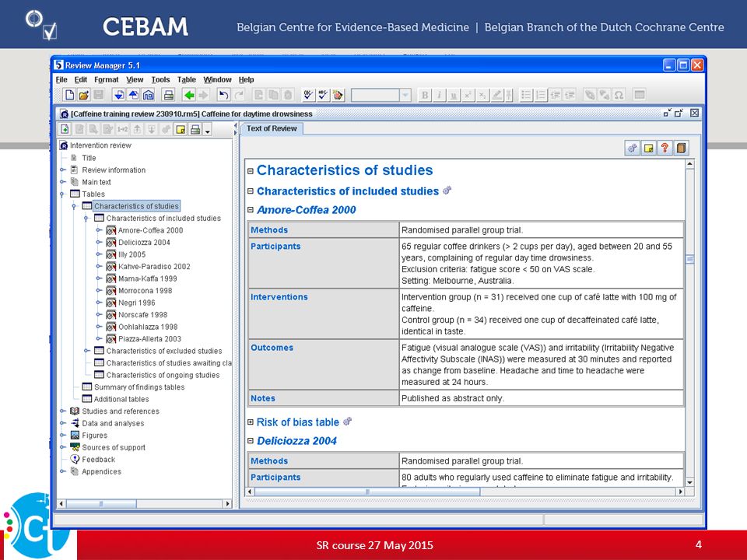The height and width of the screenshot is (560, 747).
Task: Select Piazza-Allerta 2003 study in tree
Action: tap(149, 338)
